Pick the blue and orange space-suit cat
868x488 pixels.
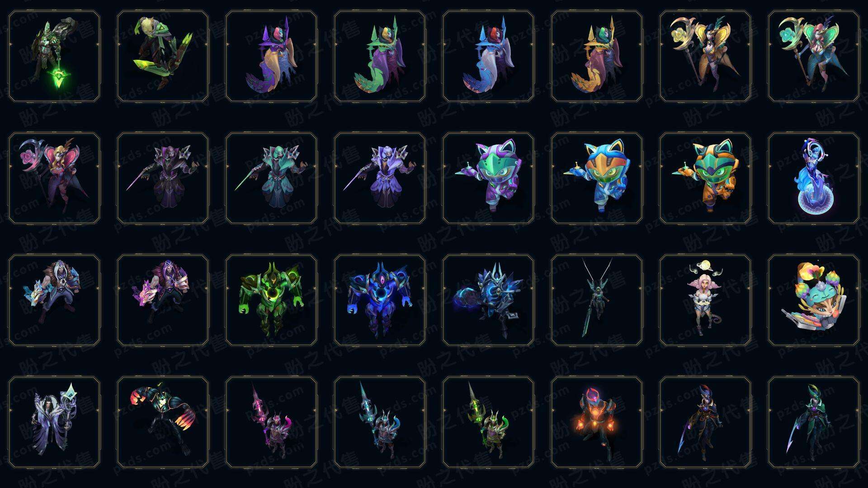pos(597,178)
